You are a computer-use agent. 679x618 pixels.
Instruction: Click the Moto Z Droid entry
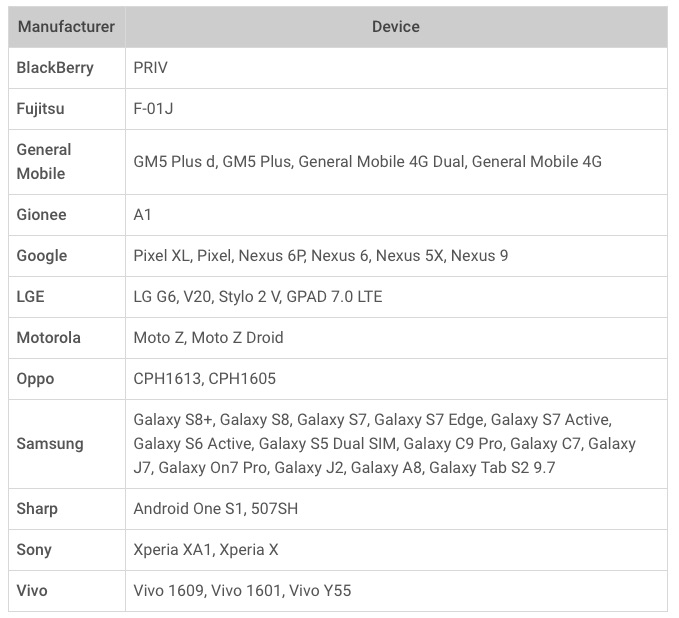pyautogui.click(x=237, y=338)
